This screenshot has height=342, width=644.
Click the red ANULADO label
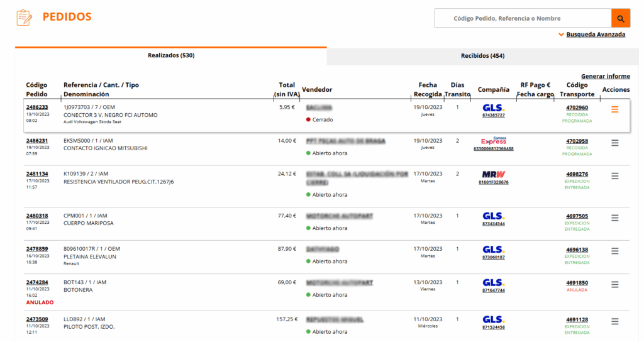pyautogui.click(x=40, y=302)
